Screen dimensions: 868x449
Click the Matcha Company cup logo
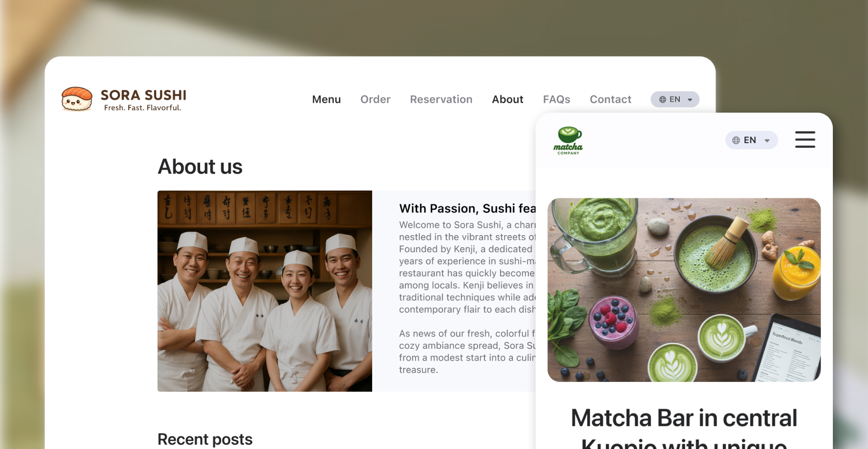tap(568, 141)
